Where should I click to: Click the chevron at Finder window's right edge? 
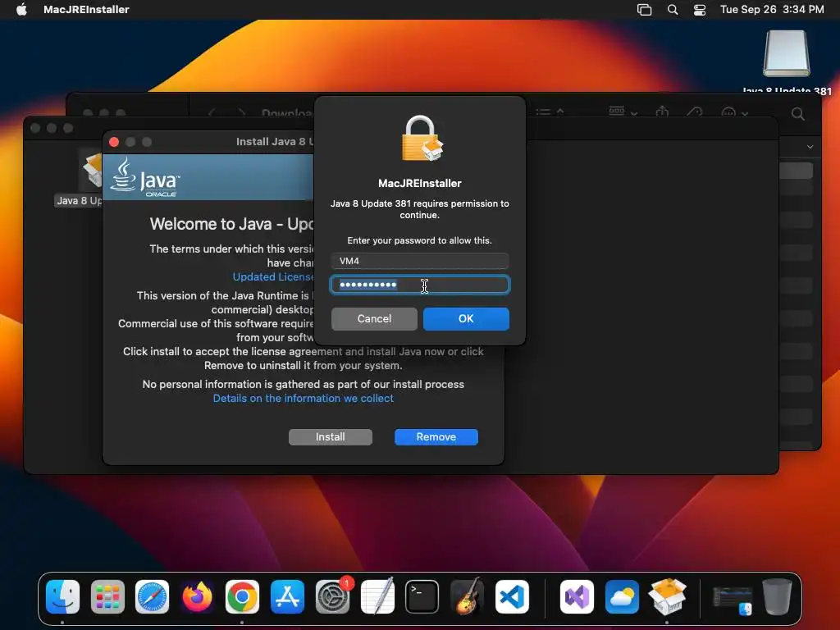(x=810, y=147)
